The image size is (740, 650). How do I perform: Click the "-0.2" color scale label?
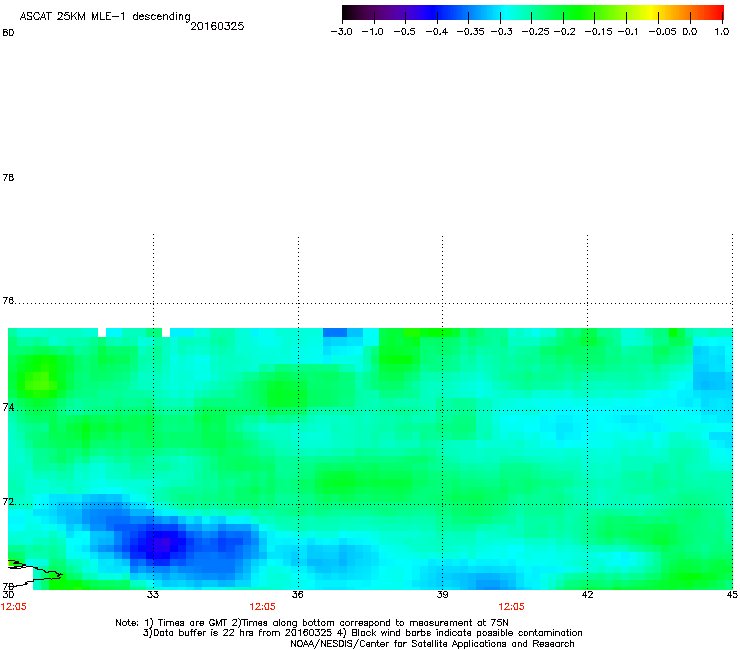(564, 32)
